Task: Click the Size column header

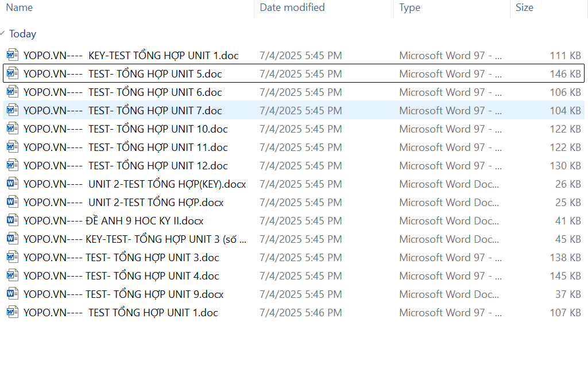Action: 524,7
